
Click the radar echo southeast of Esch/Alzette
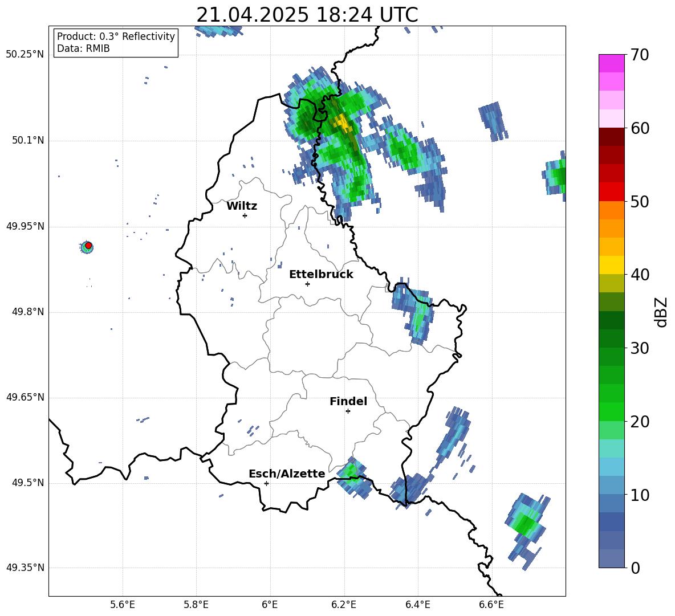353,478
